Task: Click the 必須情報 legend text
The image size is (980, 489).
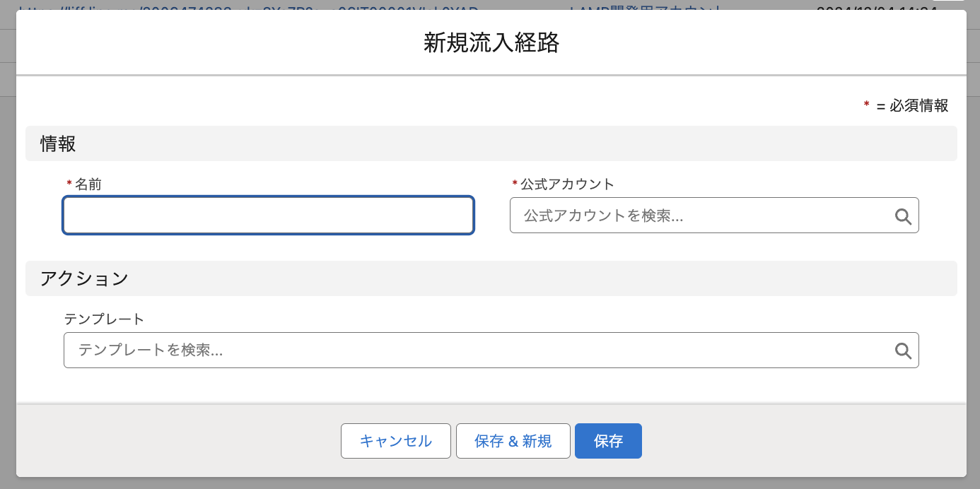Action: pyautogui.click(x=918, y=106)
